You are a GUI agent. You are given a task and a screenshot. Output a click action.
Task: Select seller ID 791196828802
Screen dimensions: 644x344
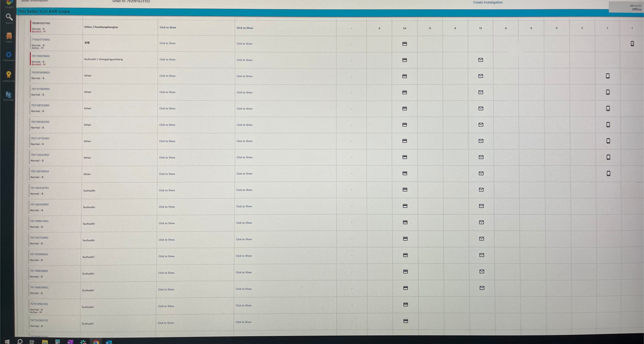(x=39, y=271)
